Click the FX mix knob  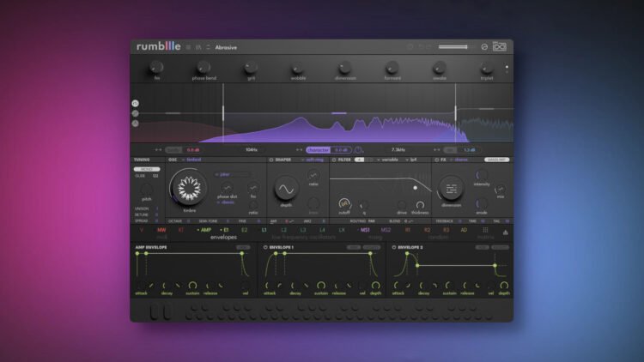click(x=500, y=190)
